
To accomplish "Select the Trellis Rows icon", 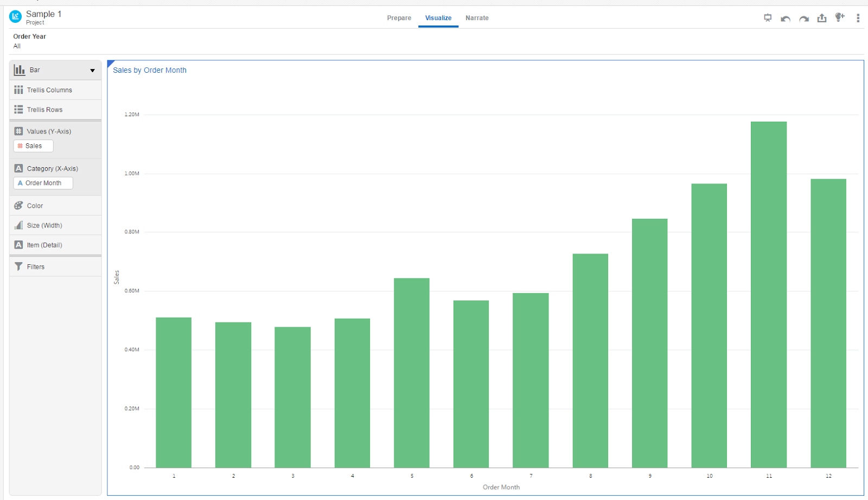I will 18,109.
